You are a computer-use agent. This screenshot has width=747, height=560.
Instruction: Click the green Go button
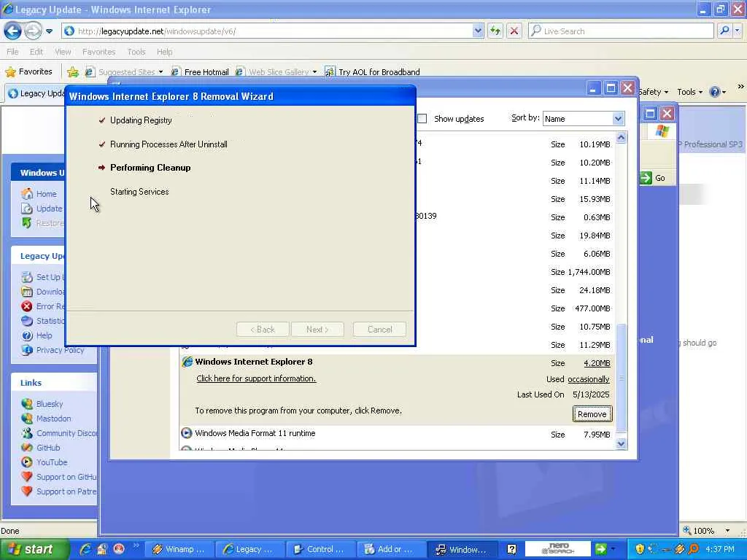click(x=653, y=178)
